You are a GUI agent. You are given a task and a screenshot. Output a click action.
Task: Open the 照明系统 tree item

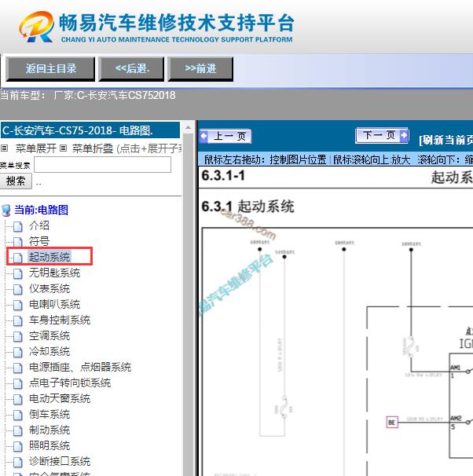pyautogui.click(x=49, y=446)
